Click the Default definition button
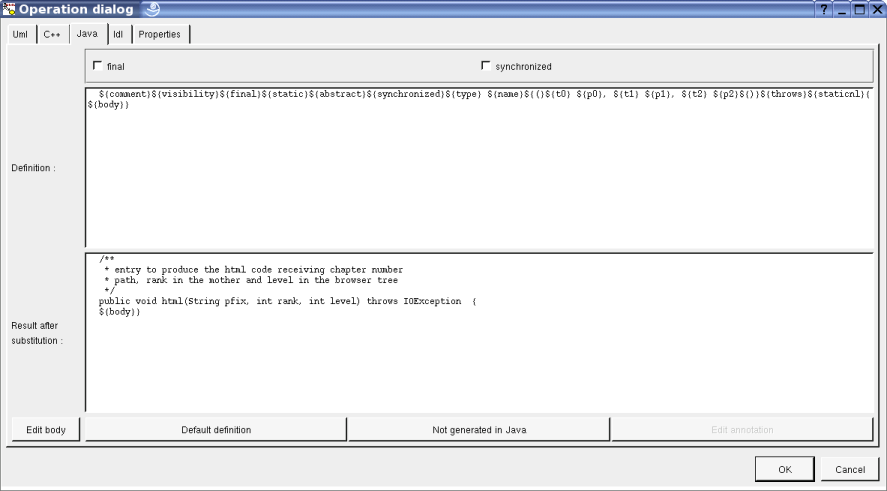This screenshot has width=887, height=491. pyautogui.click(x=216, y=430)
